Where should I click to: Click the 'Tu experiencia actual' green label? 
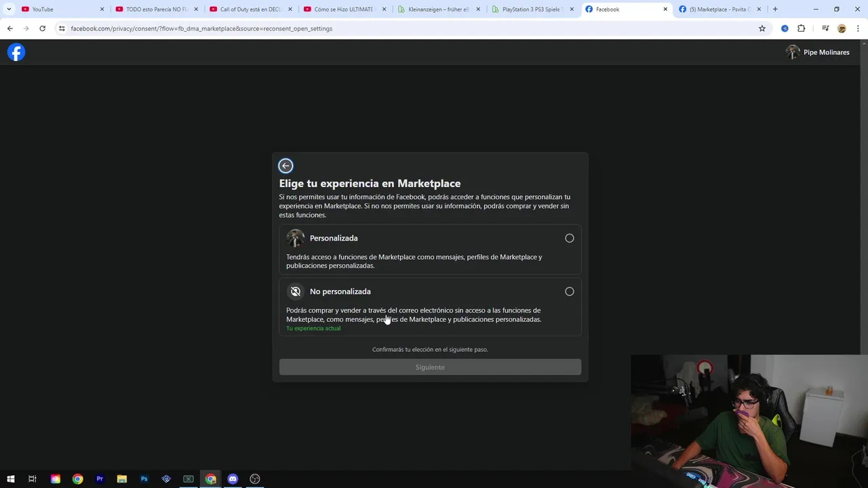(x=313, y=328)
